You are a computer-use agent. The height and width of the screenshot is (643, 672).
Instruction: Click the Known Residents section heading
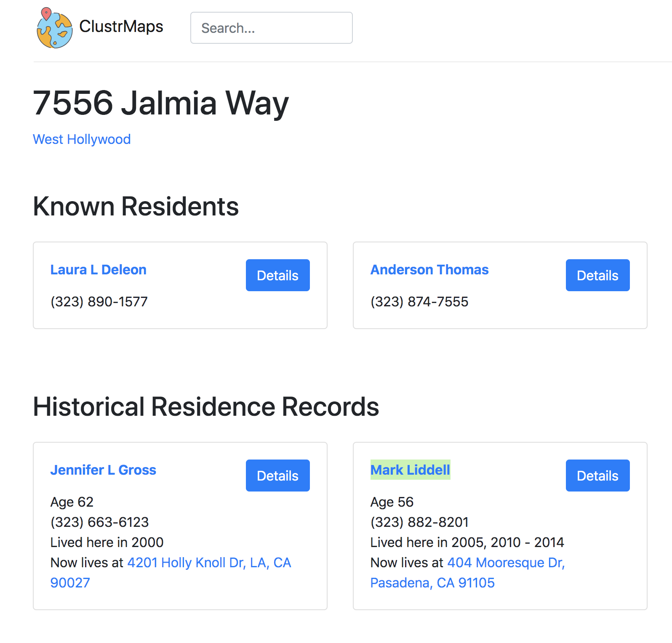click(x=136, y=207)
